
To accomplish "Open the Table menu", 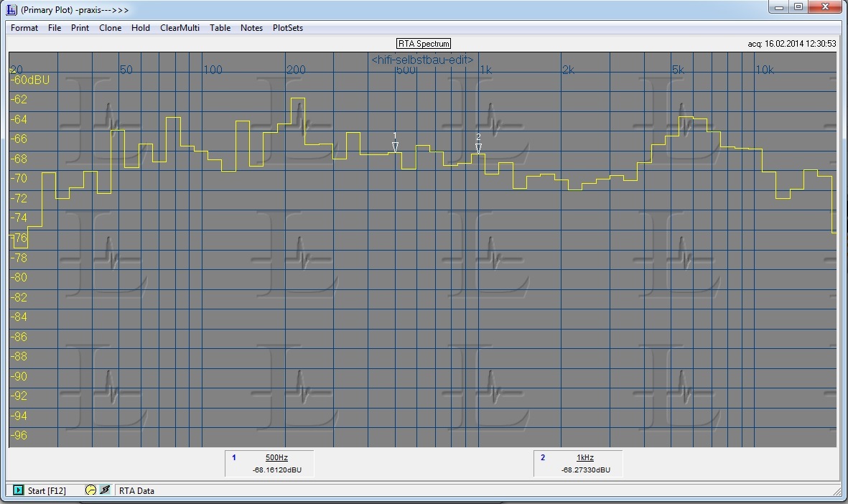I will click(x=220, y=28).
